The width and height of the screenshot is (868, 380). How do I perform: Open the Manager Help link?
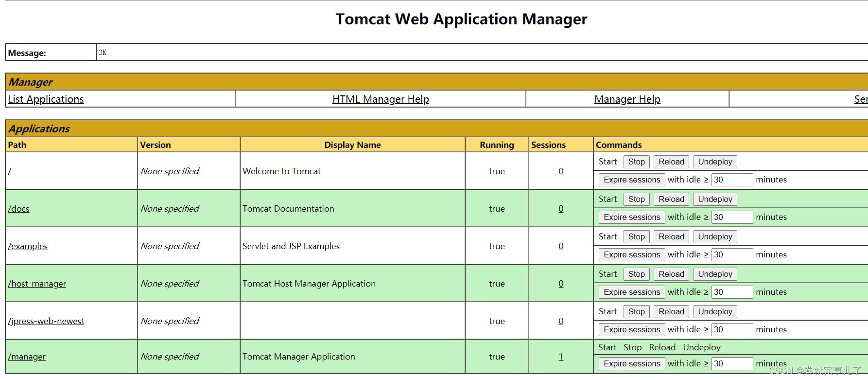pos(627,99)
